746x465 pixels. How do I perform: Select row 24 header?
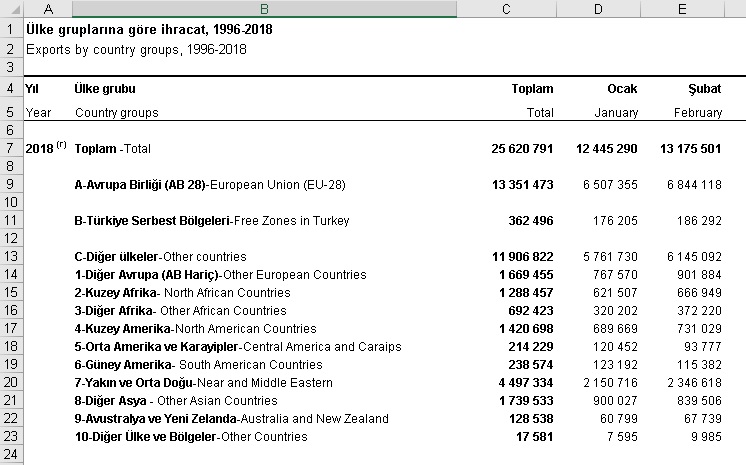pos(9,455)
